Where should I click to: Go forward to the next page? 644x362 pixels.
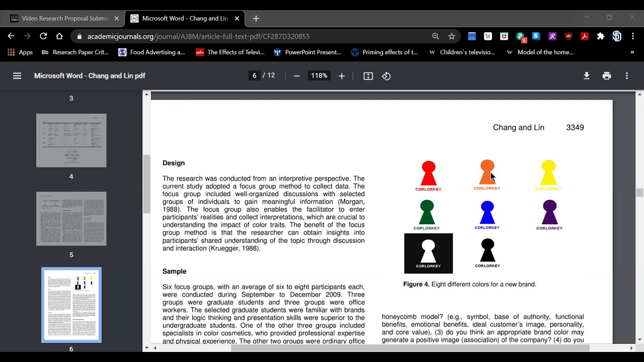27,36
